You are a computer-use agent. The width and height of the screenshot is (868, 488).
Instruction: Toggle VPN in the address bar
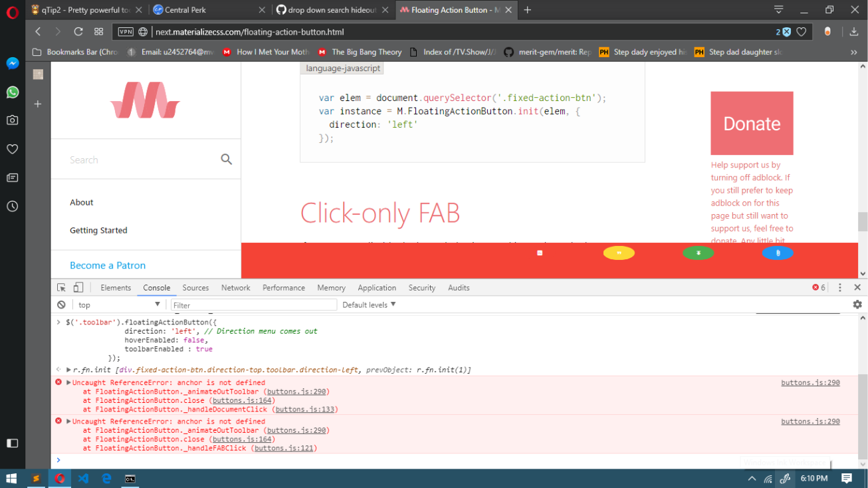(x=126, y=31)
